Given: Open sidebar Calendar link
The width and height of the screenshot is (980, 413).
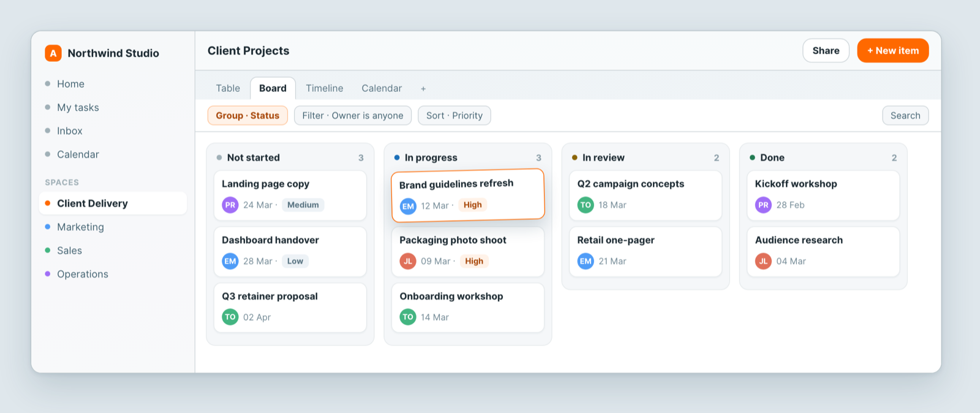Looking at the screenshot, I should [113, 154].
